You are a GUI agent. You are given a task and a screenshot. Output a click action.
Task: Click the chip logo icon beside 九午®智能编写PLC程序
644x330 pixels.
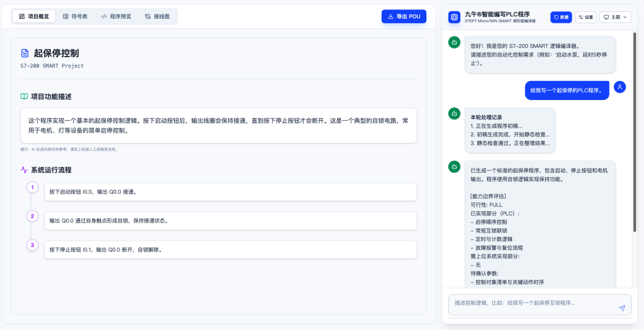pos(454,17)
